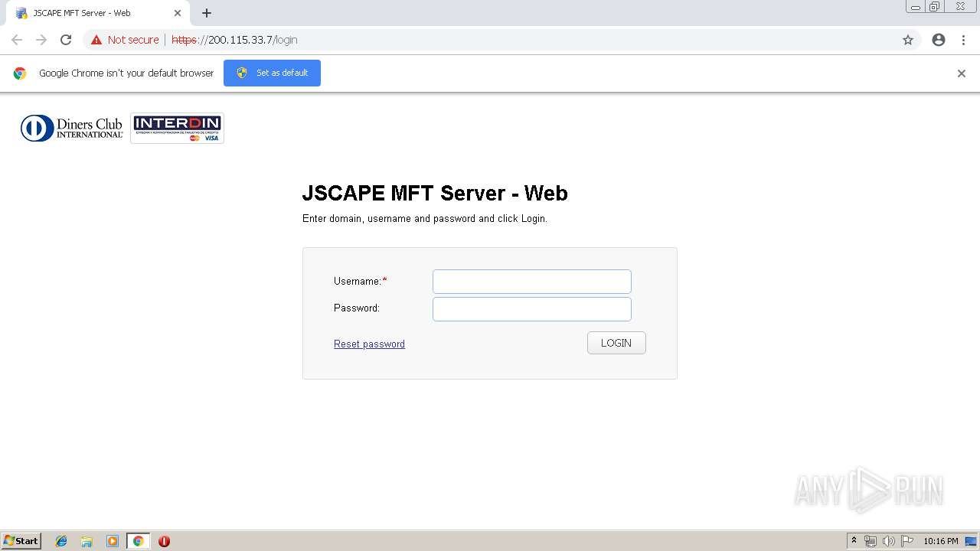Screen dimensions: 980x551
Task: Click the Action Center flag icon
Action: coord(907,541)
